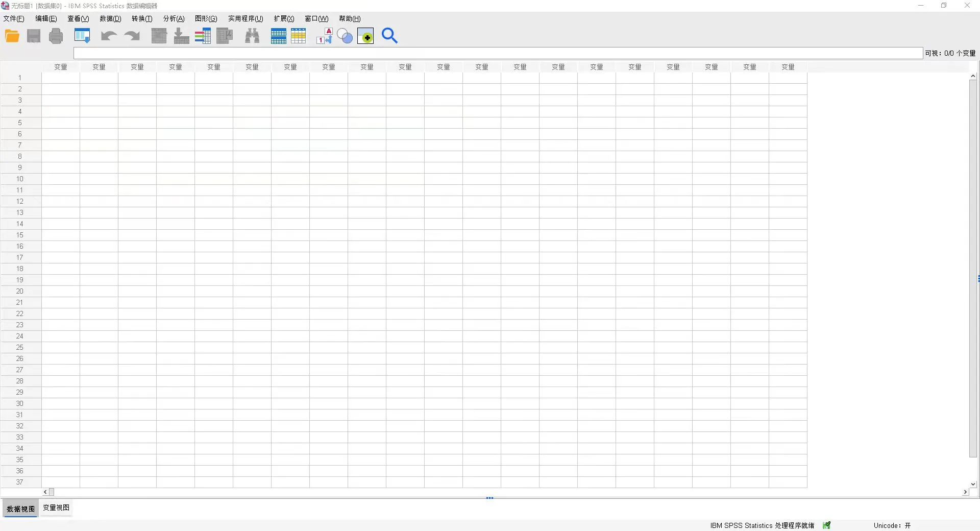Open the 扩展(X) menu
Viewport: 980px width, 531px height.
click(284, 18)
